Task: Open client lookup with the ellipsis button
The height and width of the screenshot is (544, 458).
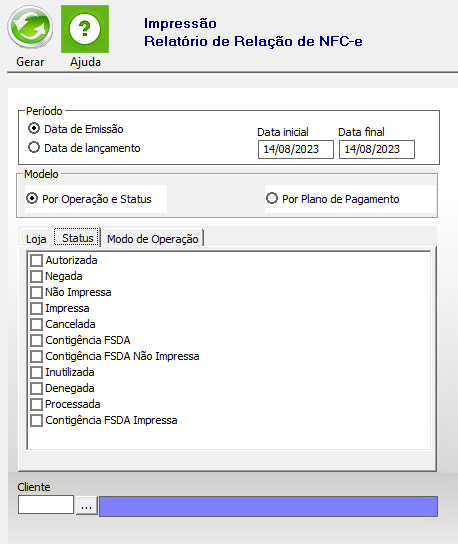Action: 86,505
